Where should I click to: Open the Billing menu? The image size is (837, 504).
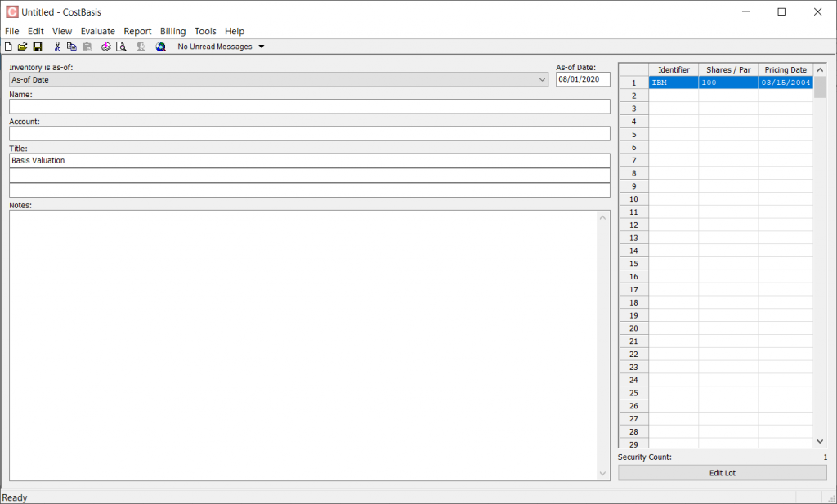(173, 32)
